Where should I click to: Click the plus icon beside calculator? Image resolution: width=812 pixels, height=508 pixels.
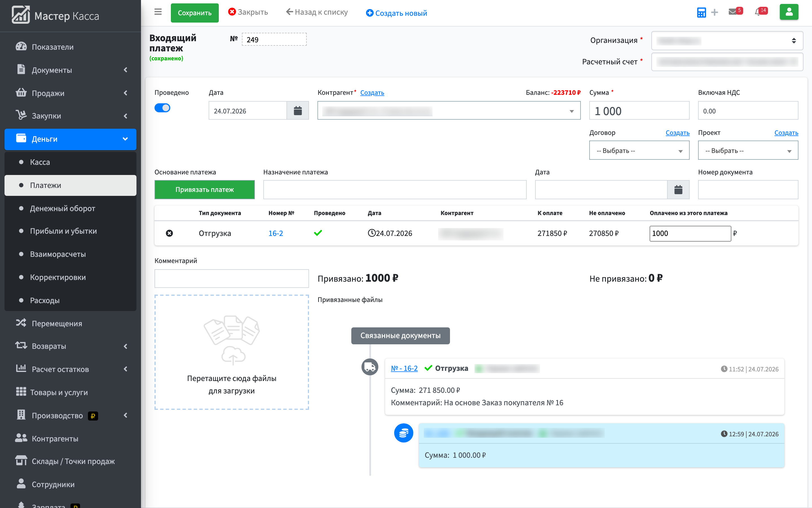(x=715, y=12)
